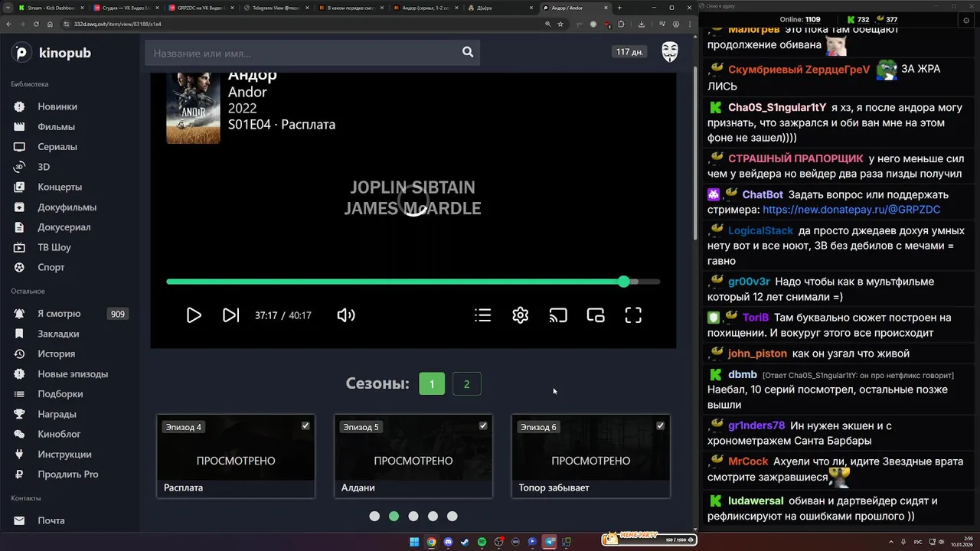This screenshot has width=980, height=551.
Task: Toggle watched checkbox on Эпизод 4
Action: click(305, 425)
